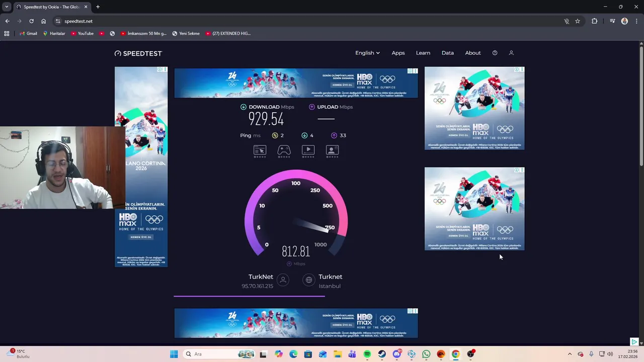644x362 pixels.
Task: Open the Learn menu item
Action: pyautogui.click(x=423, y=53)
